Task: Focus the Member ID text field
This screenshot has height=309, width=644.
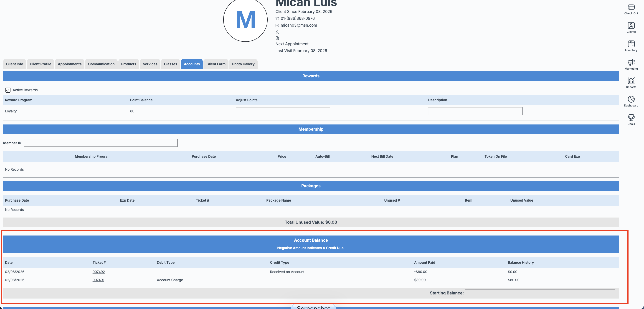Action: (x=101, y=143)
